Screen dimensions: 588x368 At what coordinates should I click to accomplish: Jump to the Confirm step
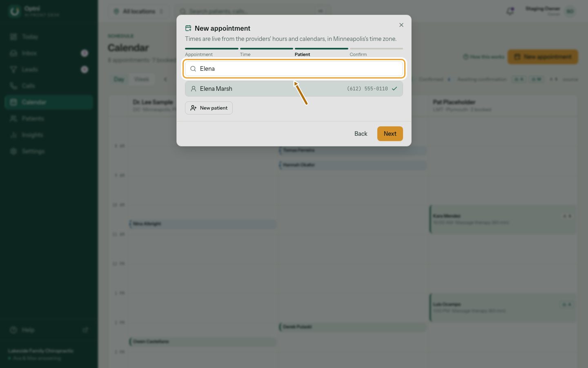click(358, 54)
